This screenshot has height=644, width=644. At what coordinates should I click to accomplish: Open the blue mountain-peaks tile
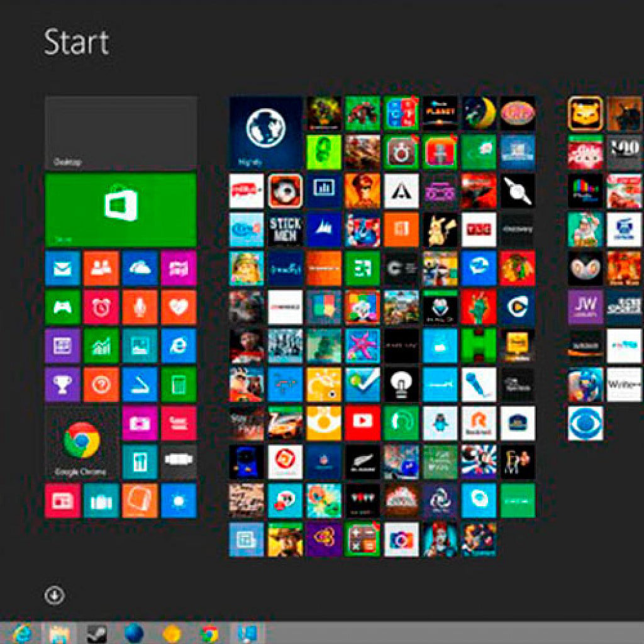pos(324,229)
